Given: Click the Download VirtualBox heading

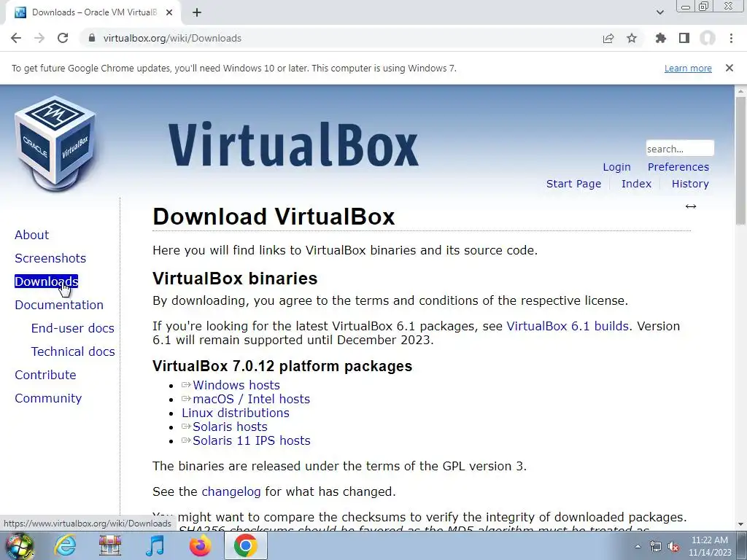Looking at the screenshot, I should click(274, 217).
